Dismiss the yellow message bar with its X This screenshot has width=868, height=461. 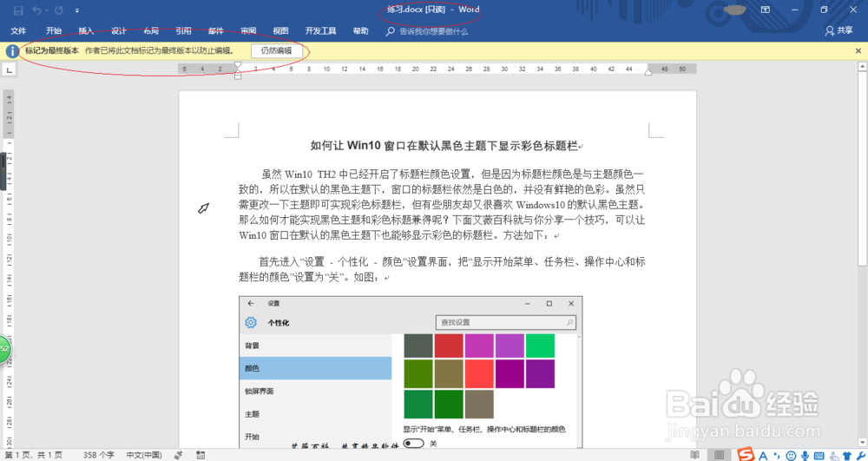coord(858,51)
